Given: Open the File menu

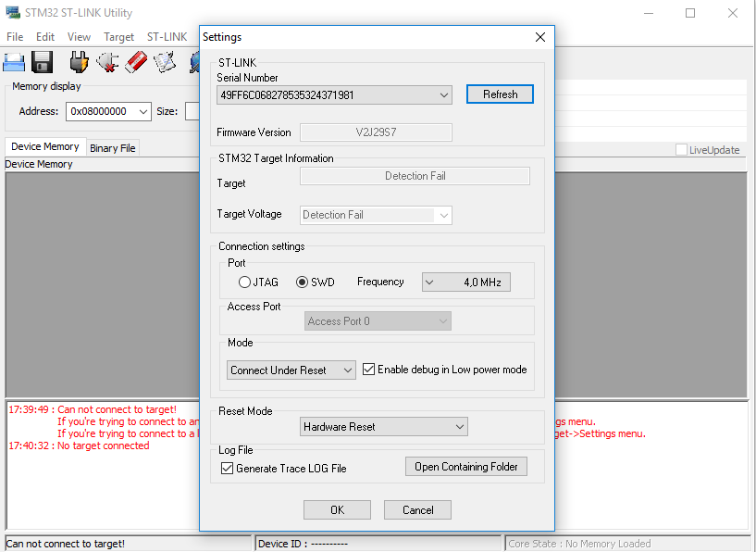Looking at the screenshot, I should (15, 37).
